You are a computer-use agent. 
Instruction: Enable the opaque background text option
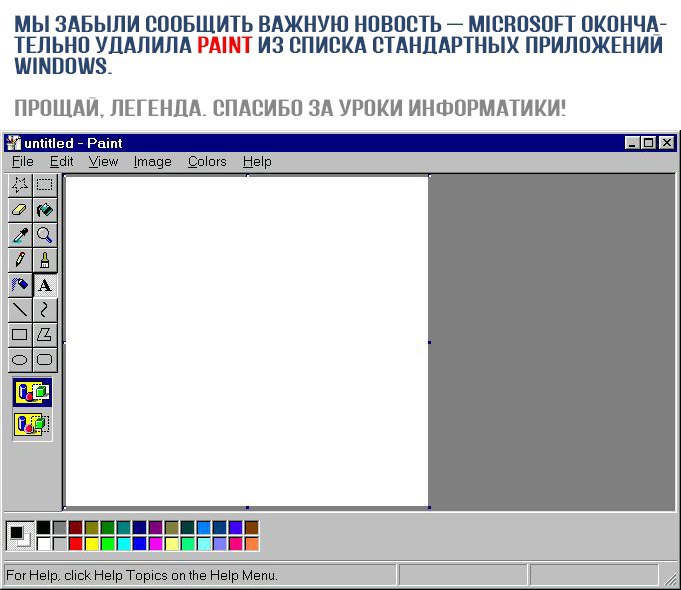coord(33,392)
